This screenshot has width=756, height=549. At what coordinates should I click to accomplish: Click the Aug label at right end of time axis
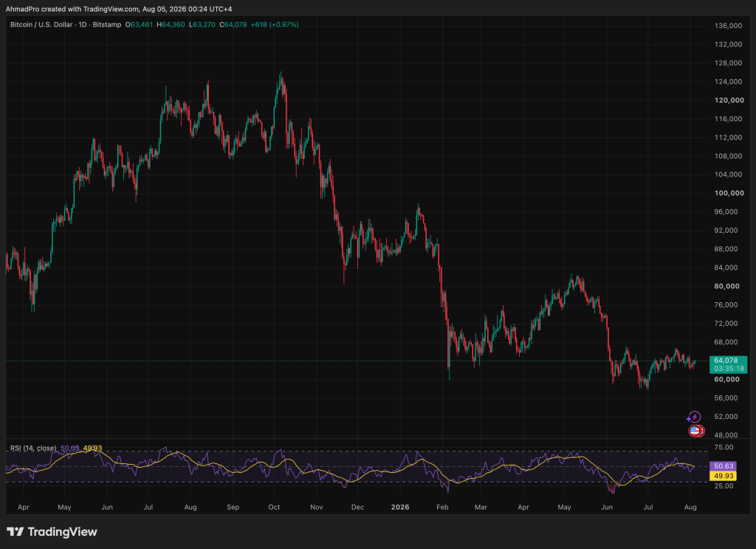coord(690,507)
